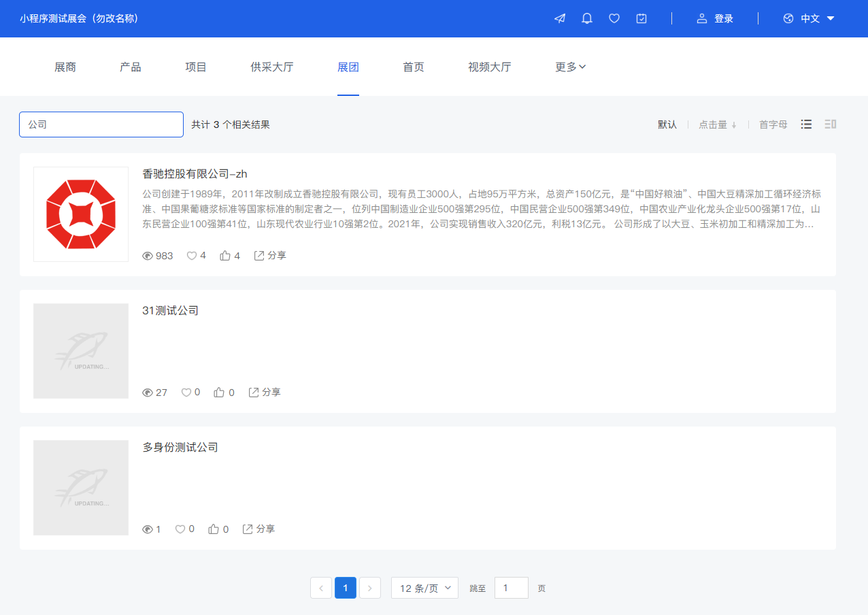Open the calendar schedule icon
Viewport: 868px width, 615px height.
[641, 18]
